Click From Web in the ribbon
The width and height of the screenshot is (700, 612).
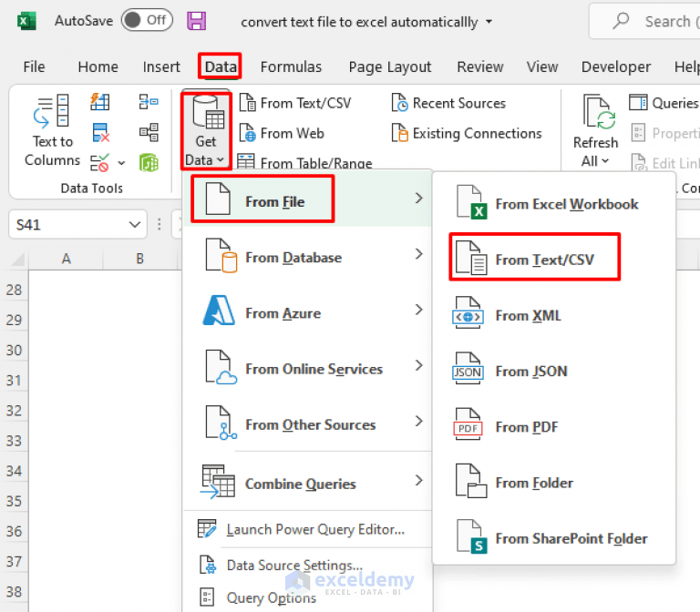point(282,133)
